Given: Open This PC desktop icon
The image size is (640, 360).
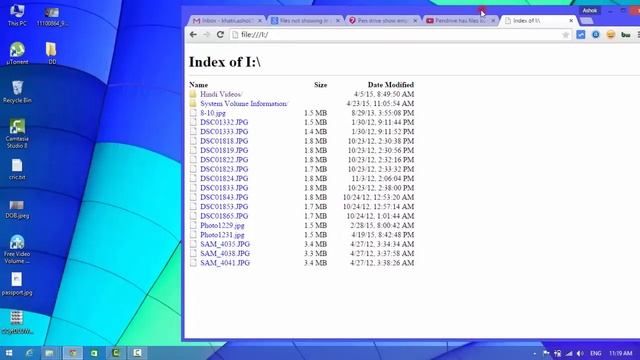Looking at the screenshot, I should (17, 15).
